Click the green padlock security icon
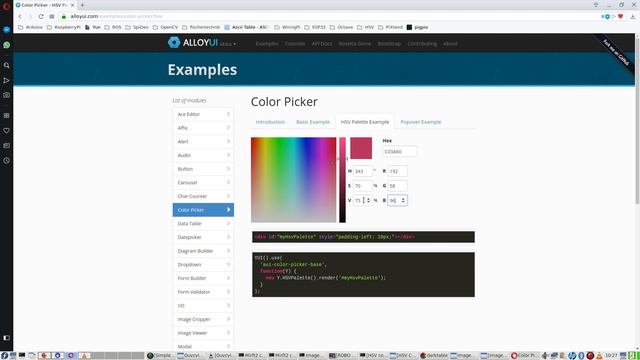The width and height of the screenshot is (640, 360). click(64, 16)
